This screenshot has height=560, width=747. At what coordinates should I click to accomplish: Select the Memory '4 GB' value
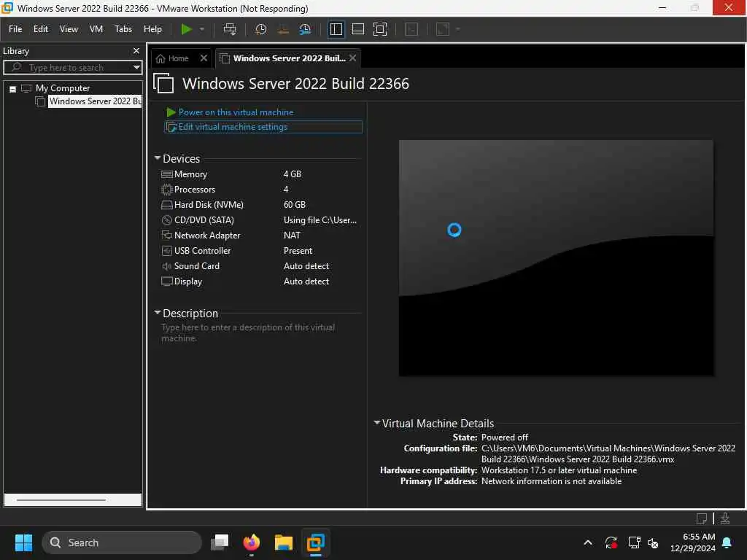coord(292,174)
